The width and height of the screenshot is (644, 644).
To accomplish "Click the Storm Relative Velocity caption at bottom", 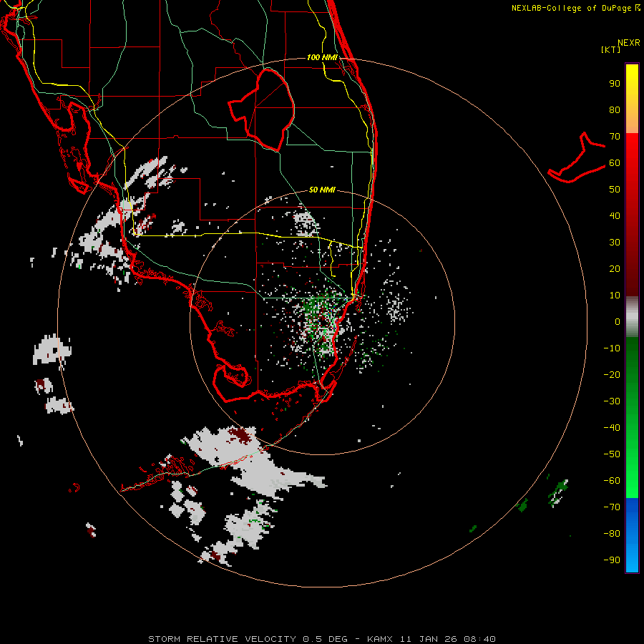I will pos(322,639).
